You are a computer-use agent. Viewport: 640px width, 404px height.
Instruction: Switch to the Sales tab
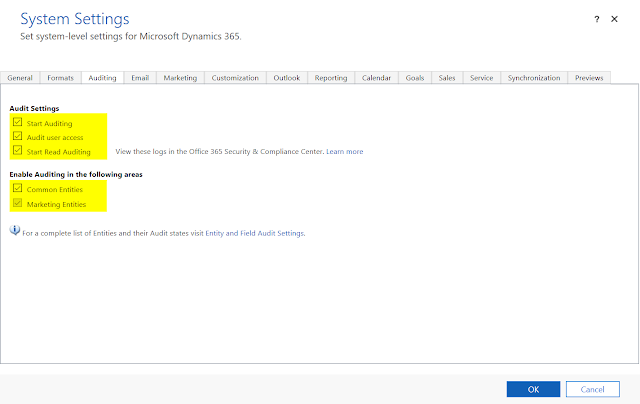[447, 78]
